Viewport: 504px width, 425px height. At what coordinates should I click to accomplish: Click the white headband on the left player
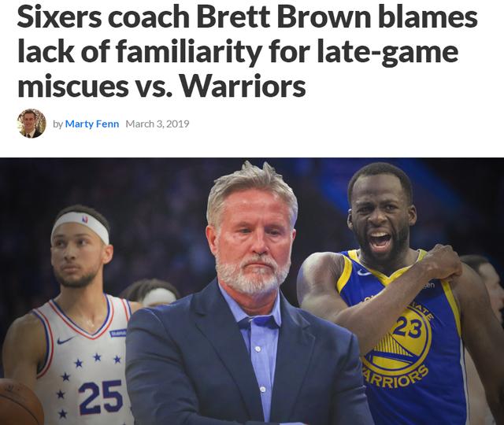pyautogui.click(x=80, y=226)
